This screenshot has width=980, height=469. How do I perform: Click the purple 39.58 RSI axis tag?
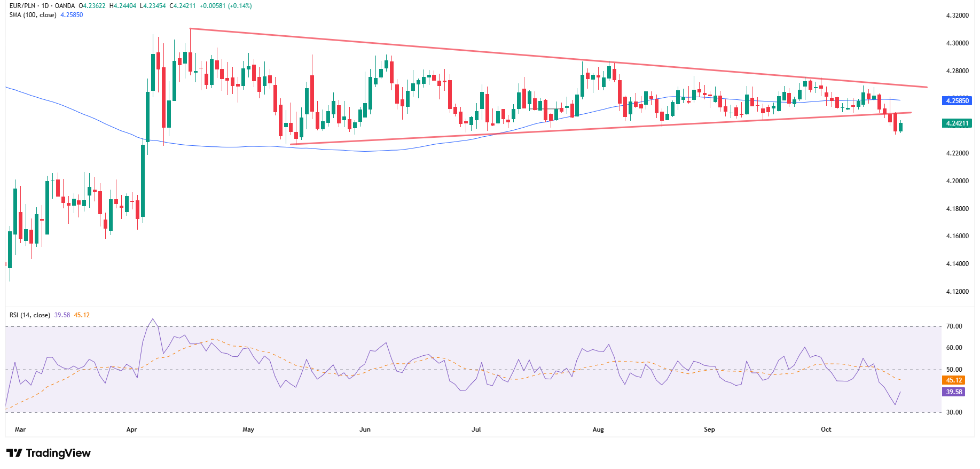(x=954, y=392)
